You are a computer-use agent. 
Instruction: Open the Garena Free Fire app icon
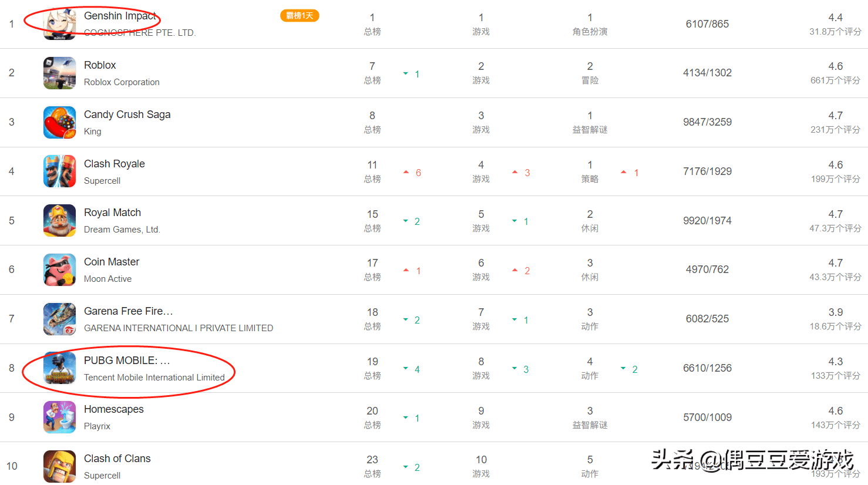pyautogui.click(x=59, y=319)
